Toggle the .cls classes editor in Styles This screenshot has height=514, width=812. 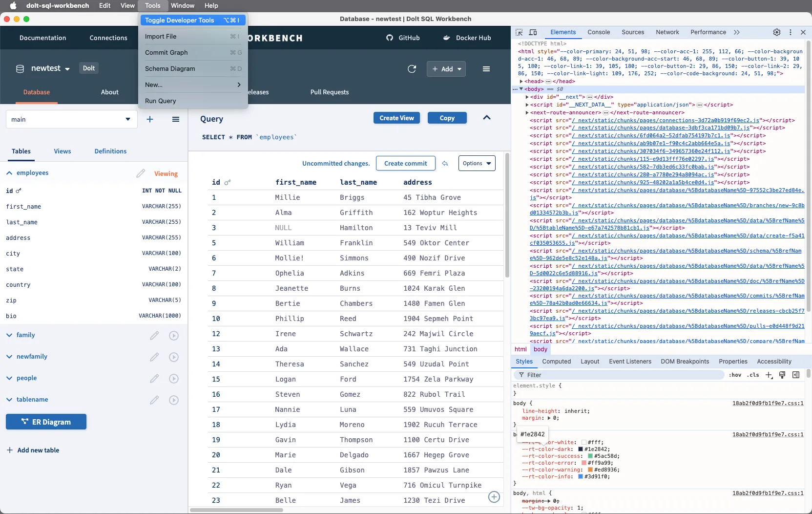point(752,375)
